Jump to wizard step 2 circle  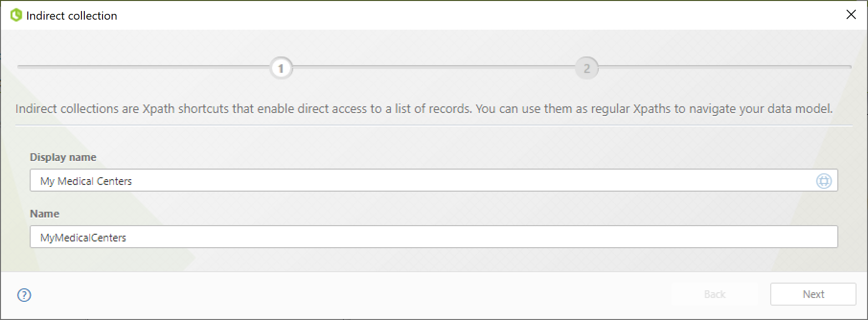[x=586, y=69]
